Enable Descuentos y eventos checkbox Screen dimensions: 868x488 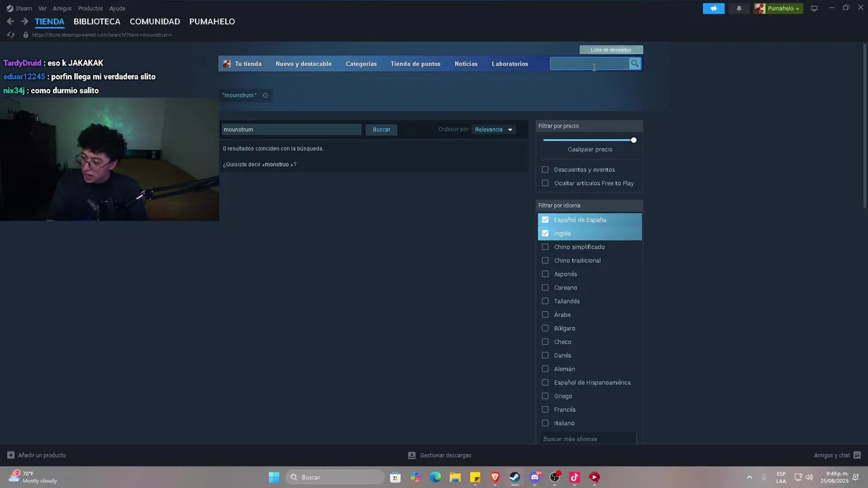point(545,169)
